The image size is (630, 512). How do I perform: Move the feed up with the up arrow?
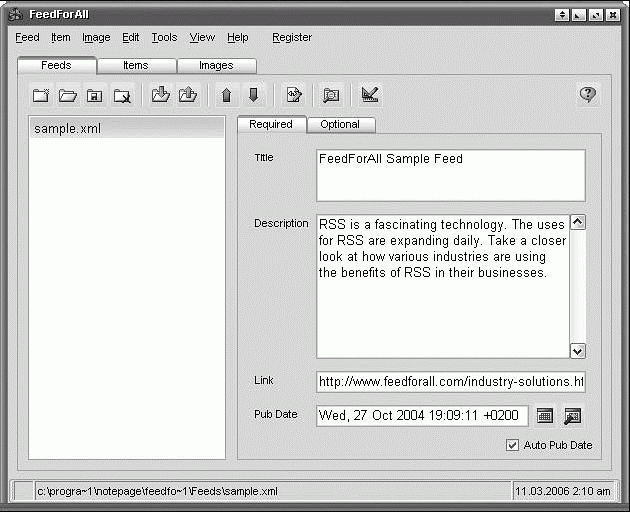tap(227, 95)
